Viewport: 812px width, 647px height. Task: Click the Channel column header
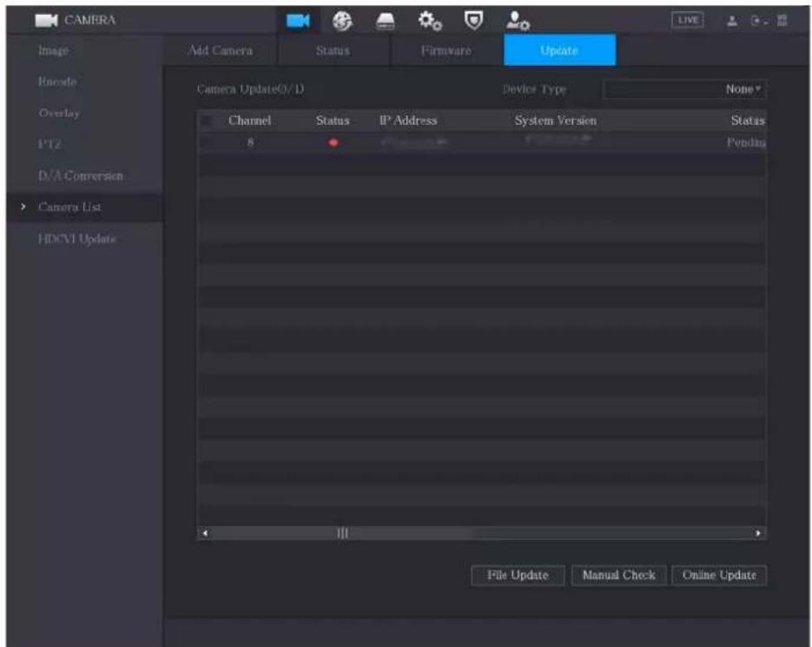249,121
